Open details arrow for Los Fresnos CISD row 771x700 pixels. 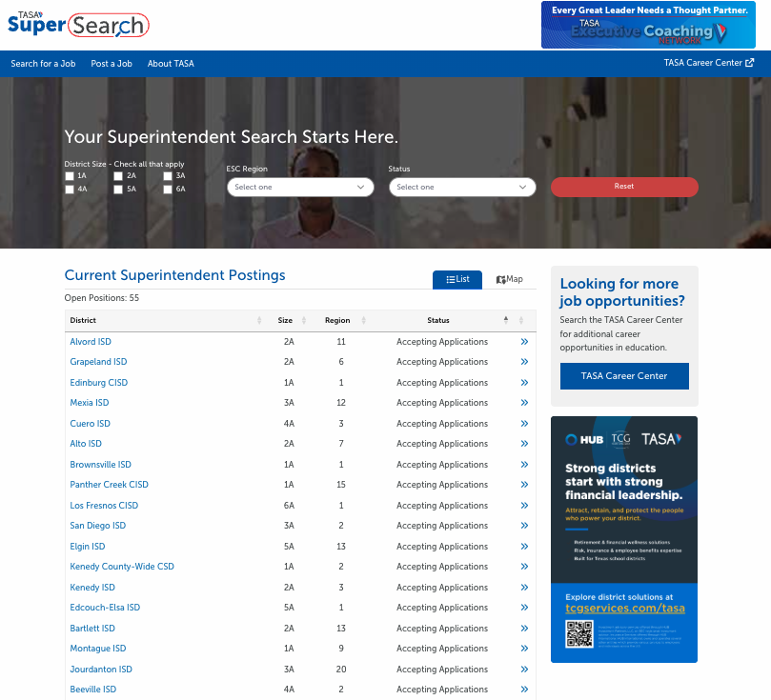[524, 506]
